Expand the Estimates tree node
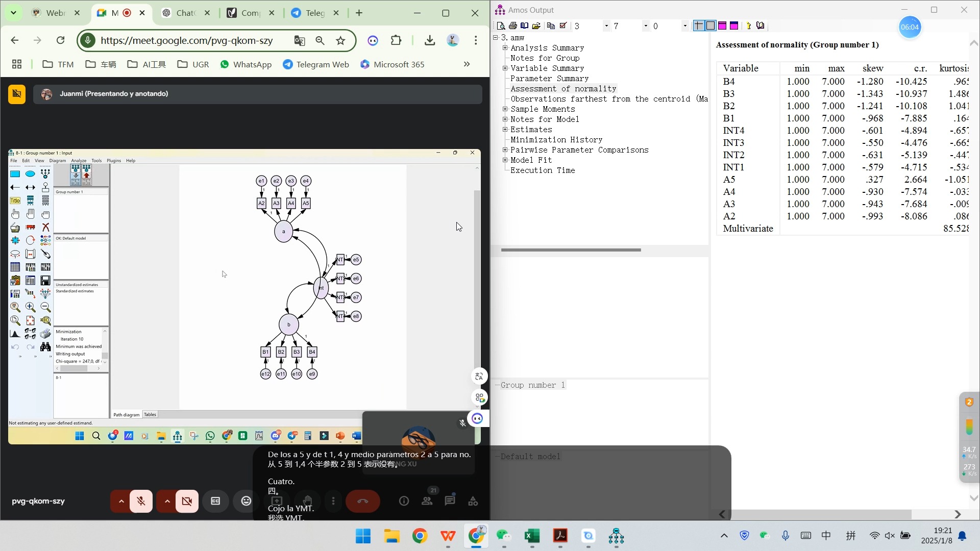Screen dimensions: 980x551 505,130
